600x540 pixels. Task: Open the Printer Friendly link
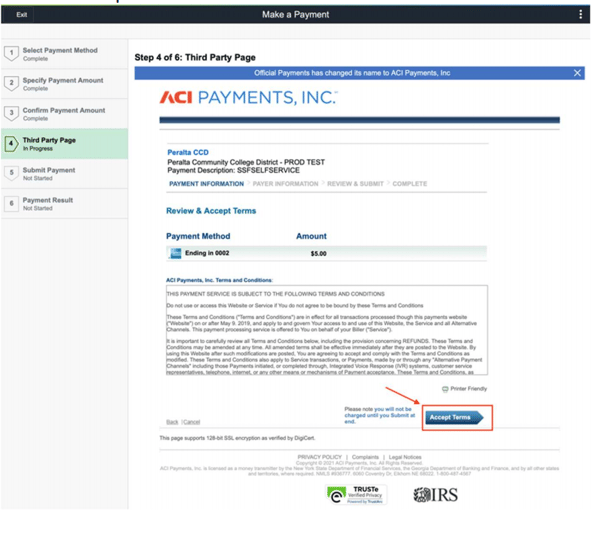468,389
